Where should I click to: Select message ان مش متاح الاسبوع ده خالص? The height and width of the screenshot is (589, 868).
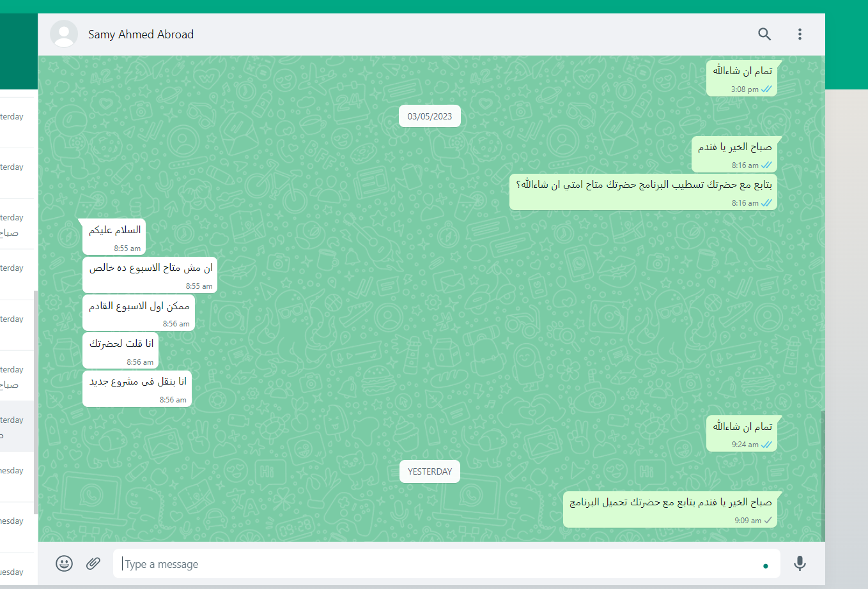[150, 275]
